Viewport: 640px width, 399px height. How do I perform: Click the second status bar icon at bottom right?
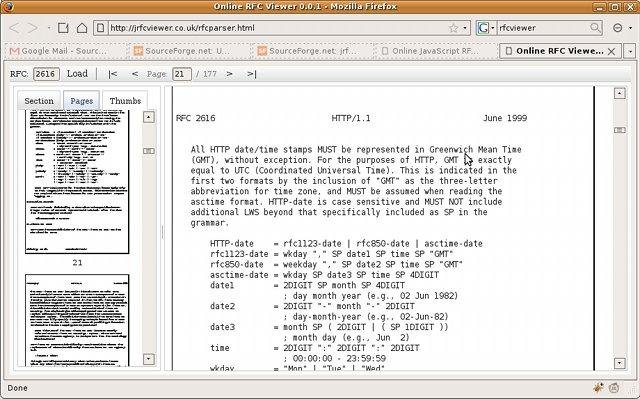tap(614, 388)
